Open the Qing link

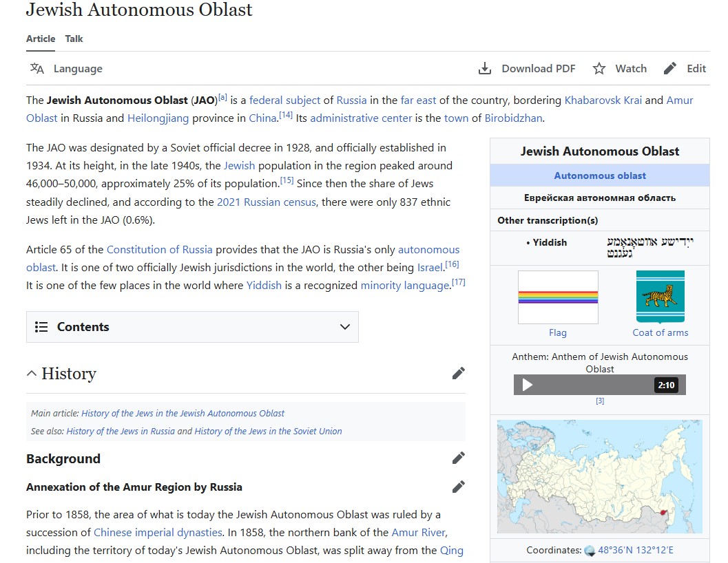452,551
